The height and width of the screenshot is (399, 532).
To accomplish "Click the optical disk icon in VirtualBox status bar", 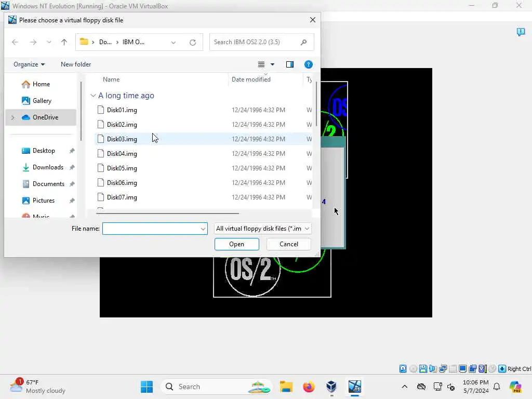I will (413, 368).
